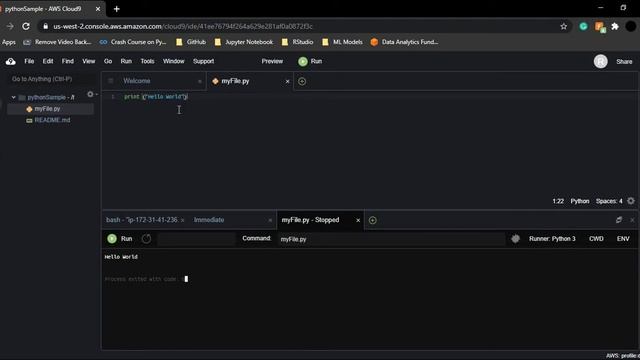Viewport: 640px width, 360px height.
Task: Click the print hello world code line
Action: (156, 97)
